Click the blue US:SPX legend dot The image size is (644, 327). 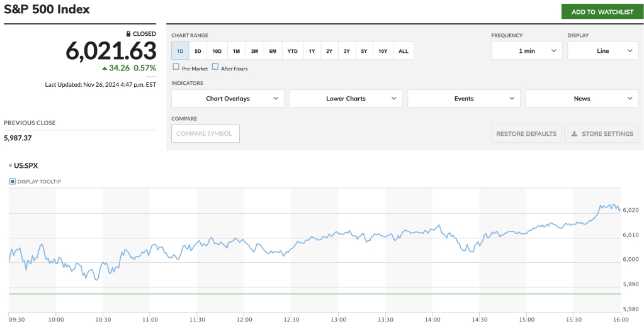coord(10,166)
